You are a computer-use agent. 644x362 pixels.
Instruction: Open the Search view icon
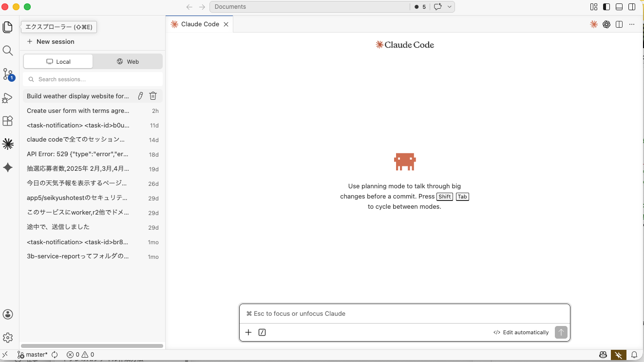point(8,51)
